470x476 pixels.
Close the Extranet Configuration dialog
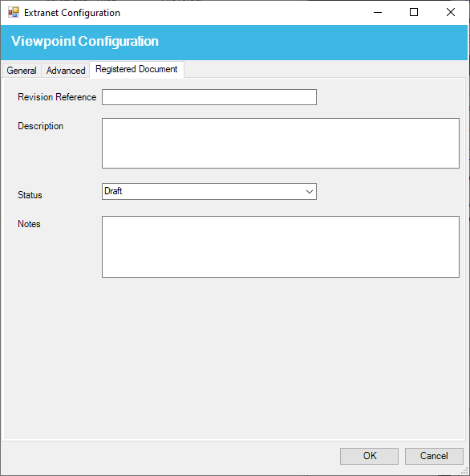[451, 13]
